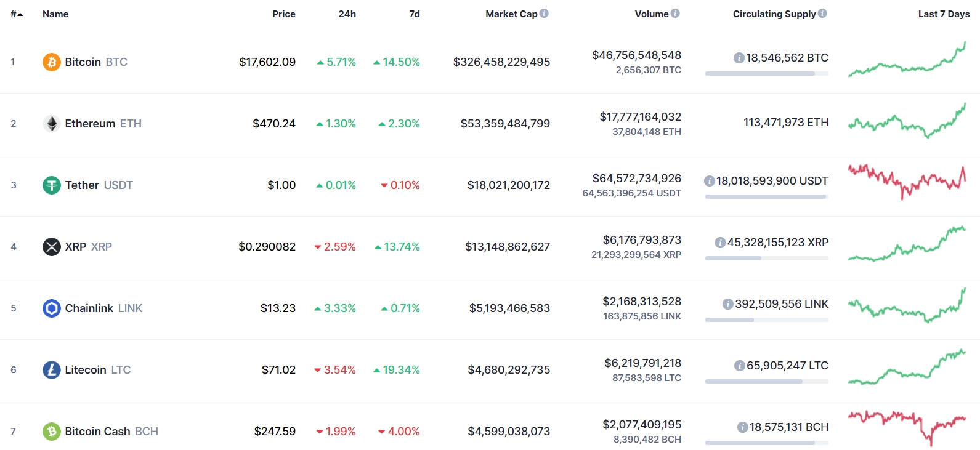Click the Bitcoin Cash logo icon
Screen dimensions: 980x450
[x=52, y=432]
